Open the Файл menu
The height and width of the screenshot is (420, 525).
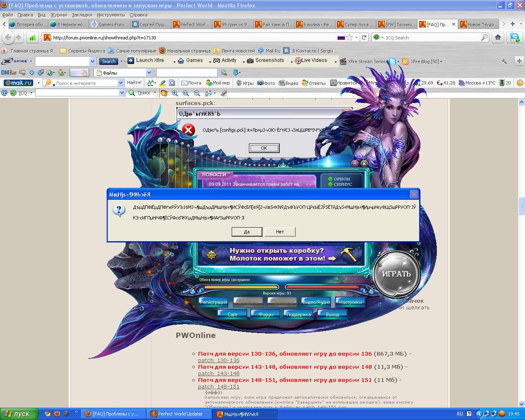click(7, 15)
